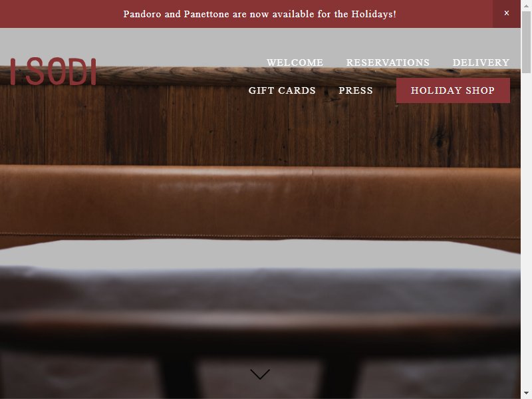Click the down chevron arrow
The height and width of the screenshot is (399, 532).
[x=260, y=374]
